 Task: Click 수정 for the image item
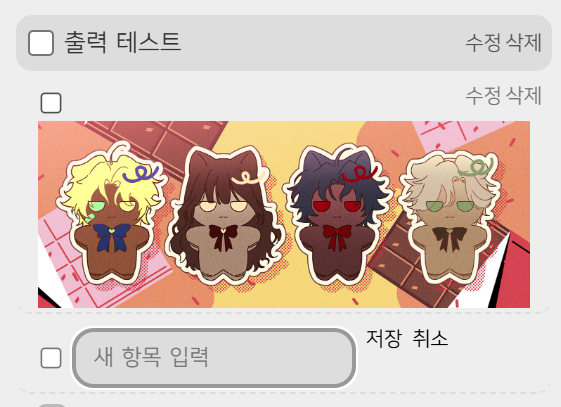(483, 95)
